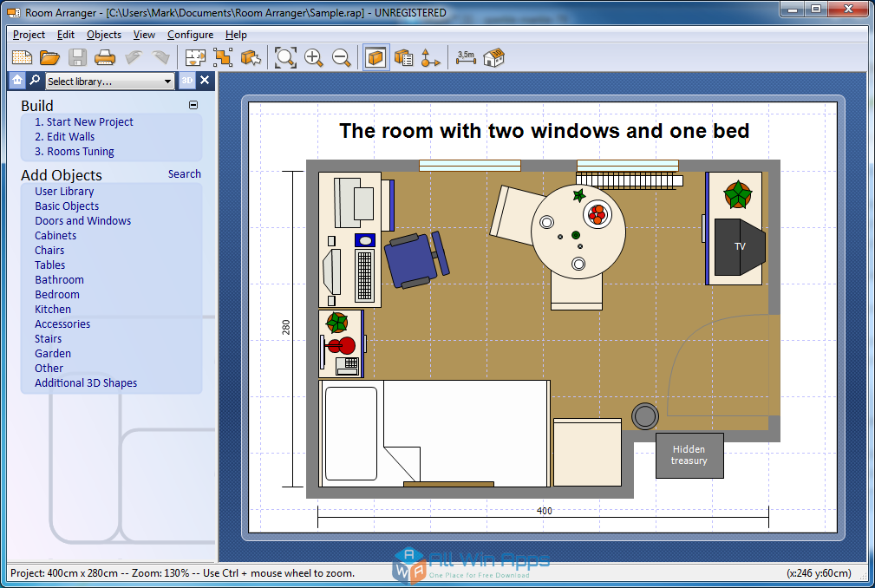Select the gray round object near the door
This screenshot has height=588, width=875.
click(645, 416)
